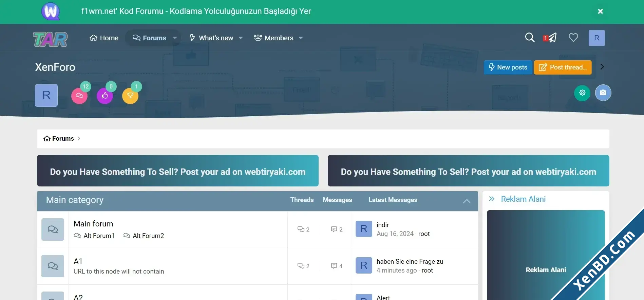Screen dimensions: 644x300
Task: Open the Alt Forum1 sub-forum
Action: point(99,236)
